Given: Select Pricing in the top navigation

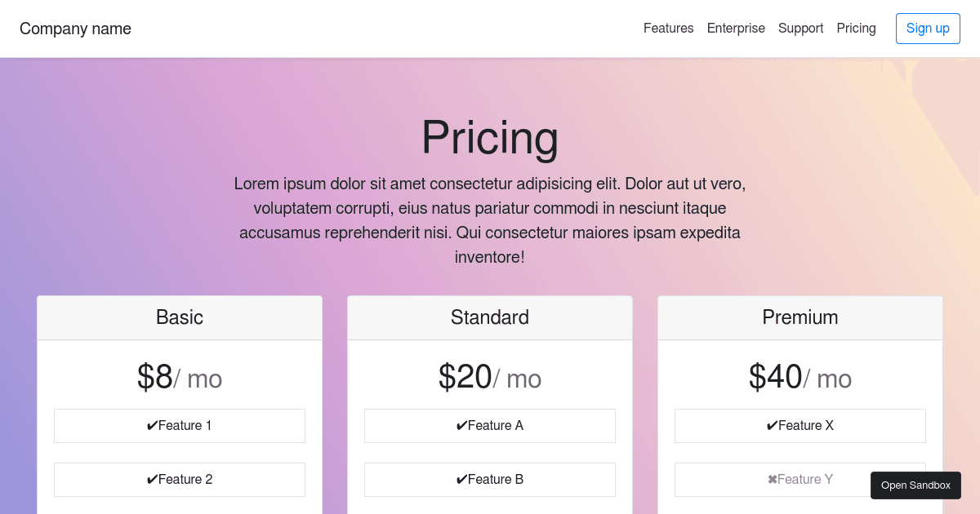Looking at the screenshot, I should pos(856,28).
